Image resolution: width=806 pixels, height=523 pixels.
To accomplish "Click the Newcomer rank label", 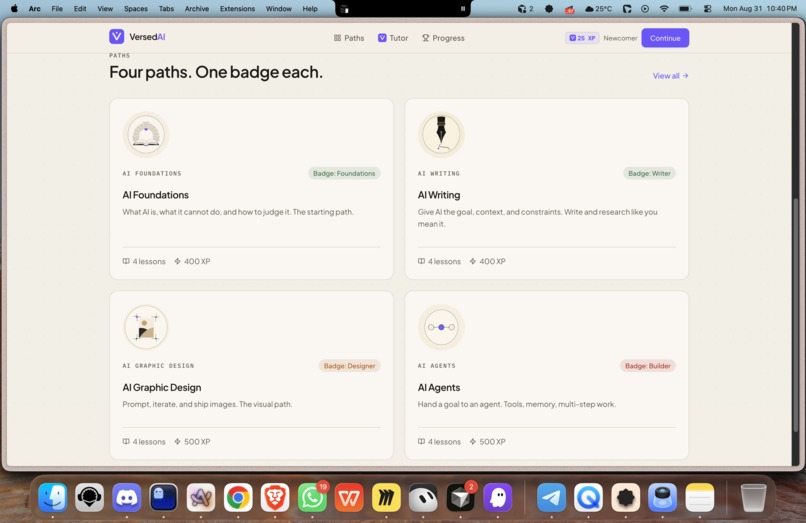I will 620,38.
